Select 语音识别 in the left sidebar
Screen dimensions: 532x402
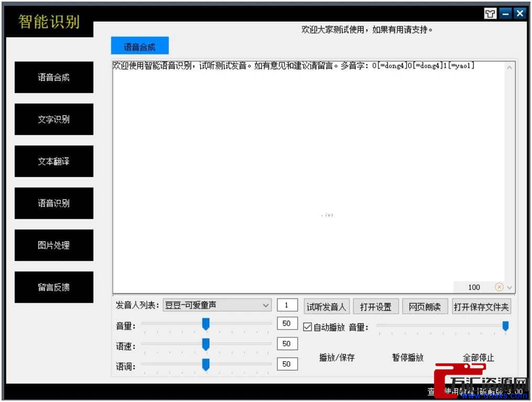coord(54,203)
